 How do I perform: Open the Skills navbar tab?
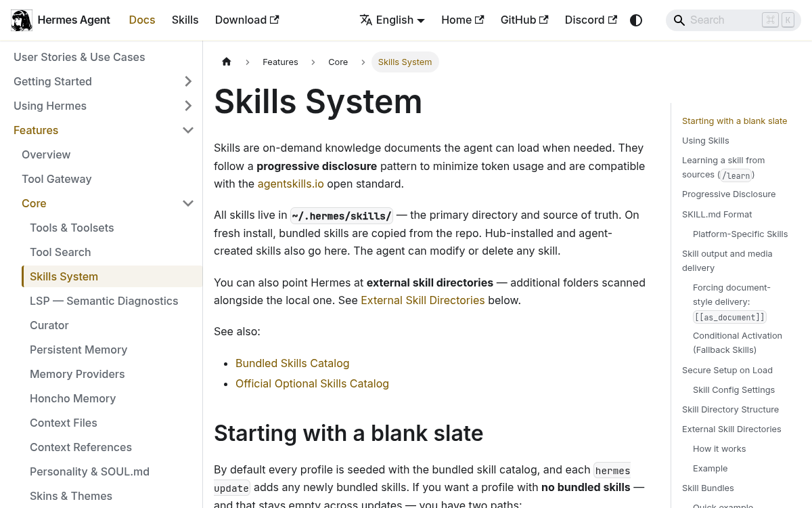pyautogui.click(x=185, y=20)
